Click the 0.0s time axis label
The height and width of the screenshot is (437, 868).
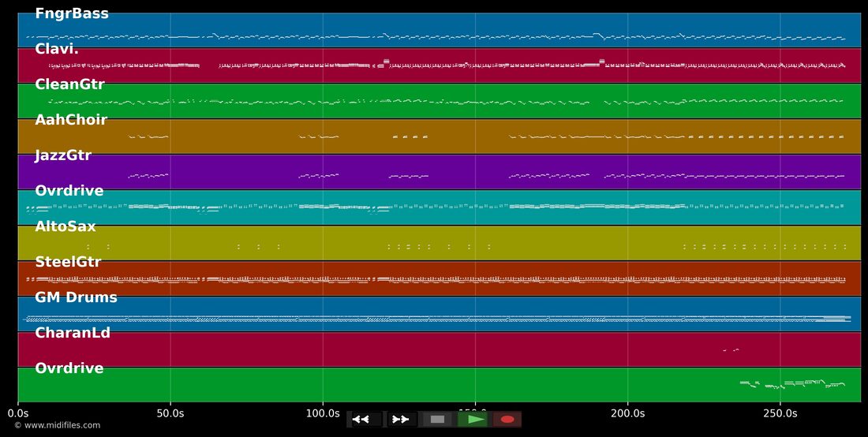pos(17,413)
